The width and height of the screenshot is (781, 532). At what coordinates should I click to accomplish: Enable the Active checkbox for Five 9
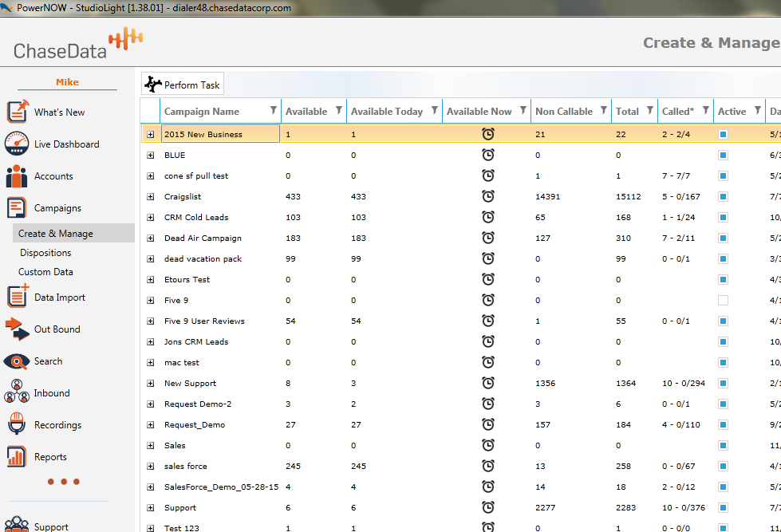coord(723,301)
